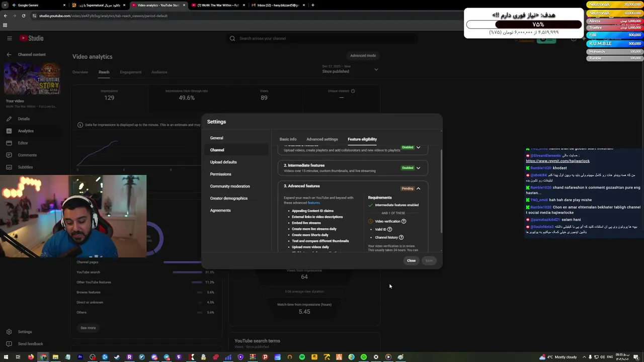Image resolution: width=644 pixels, height=362 pixels.
Task: Open Spotify in taskbar
Action: coord(302,357)
